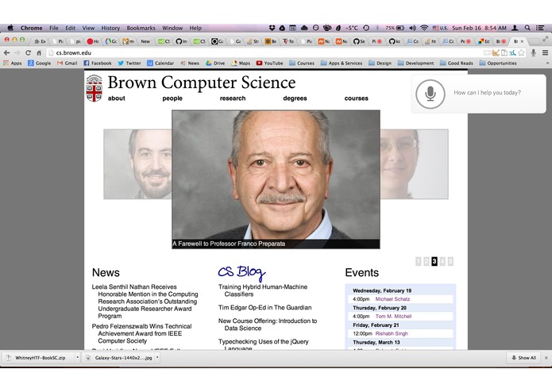
Task: Expand the Design bookmark folder
Action: pos(380,63)
